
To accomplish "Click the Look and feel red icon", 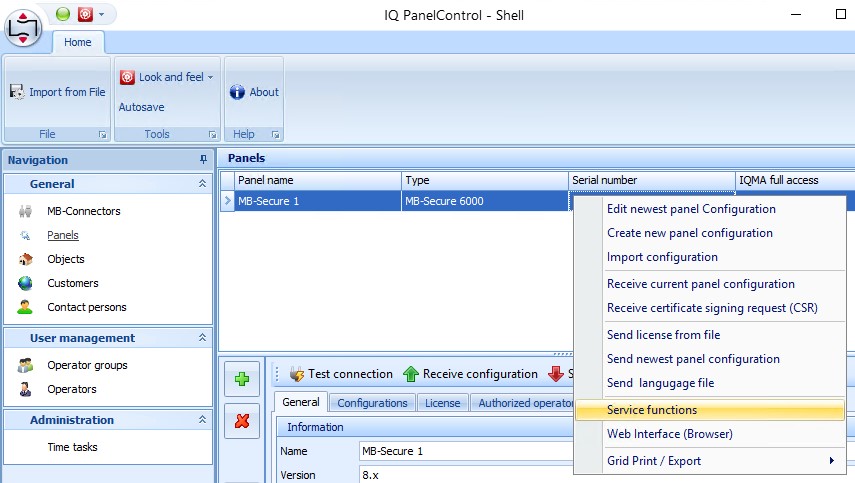I will click(x=127, y=77).
